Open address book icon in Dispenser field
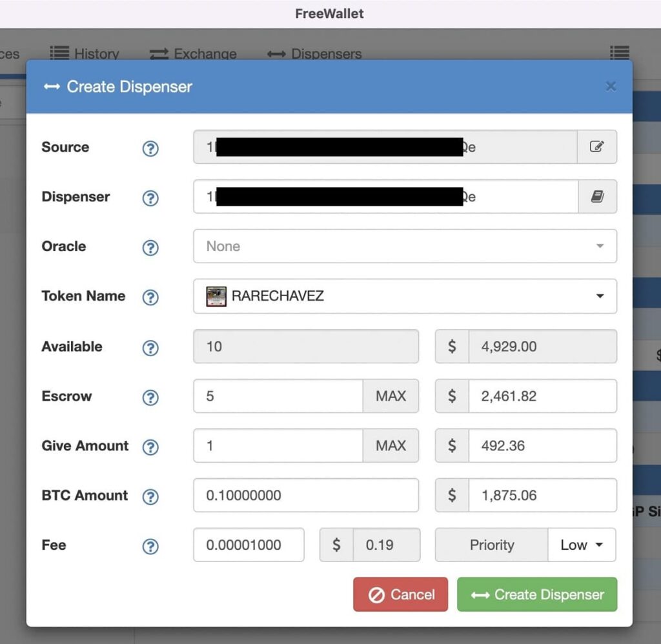661x644 pixels. click(597, 197)
